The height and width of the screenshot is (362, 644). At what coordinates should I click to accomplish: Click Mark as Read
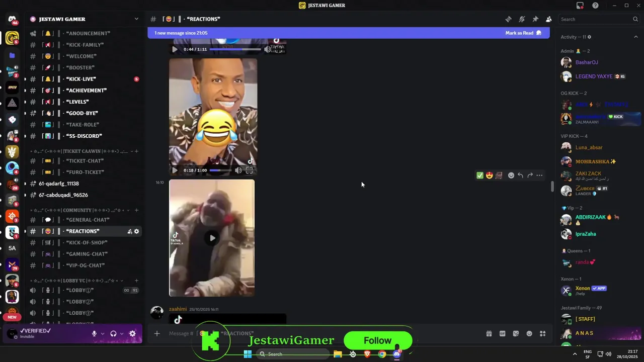[x=523, y=33]
